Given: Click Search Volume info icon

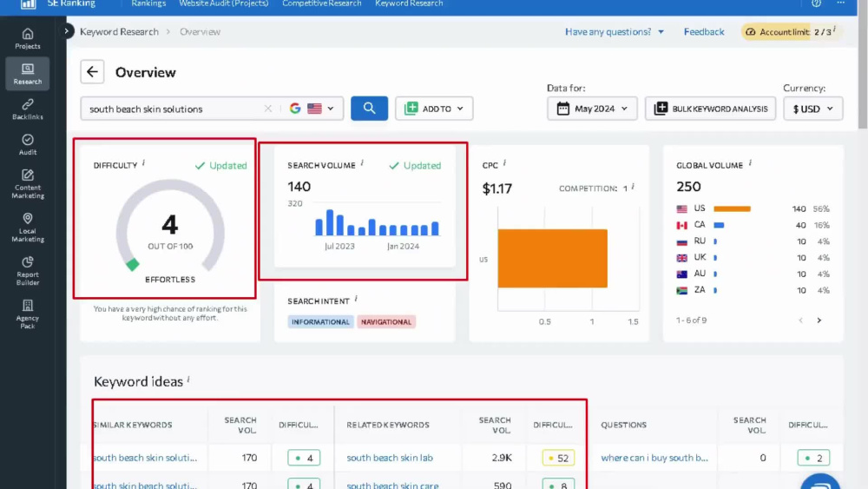Looking at the screenshot, I should [x=362, y=162].
